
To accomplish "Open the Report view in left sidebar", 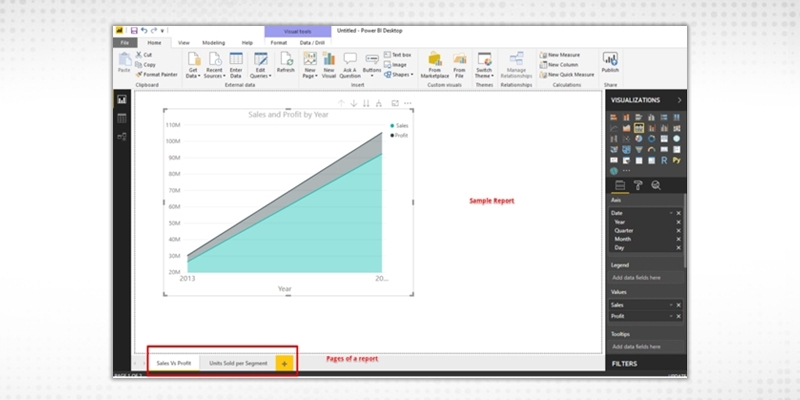I will coord(121,100).
